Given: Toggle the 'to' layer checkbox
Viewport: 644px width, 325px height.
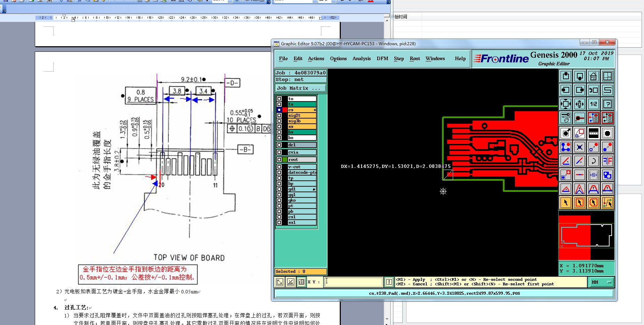Looking at the screenshot, I should point(279,99).
